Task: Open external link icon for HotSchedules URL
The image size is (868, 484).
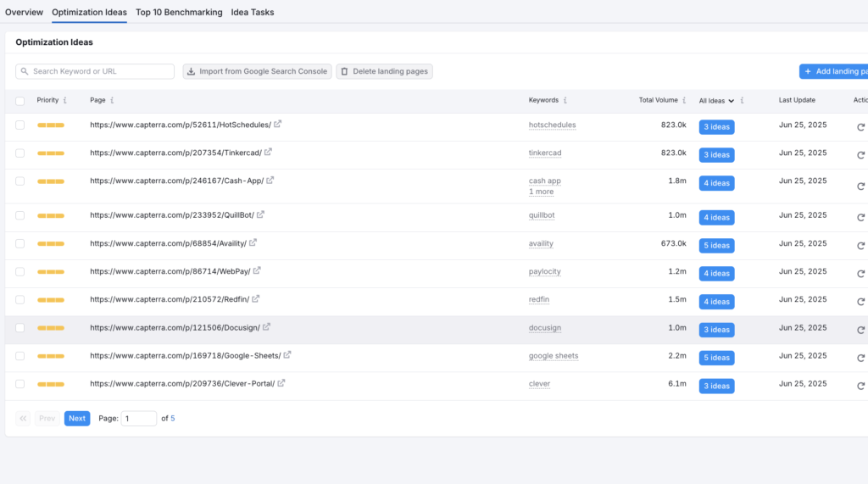Action: point(277,124)
